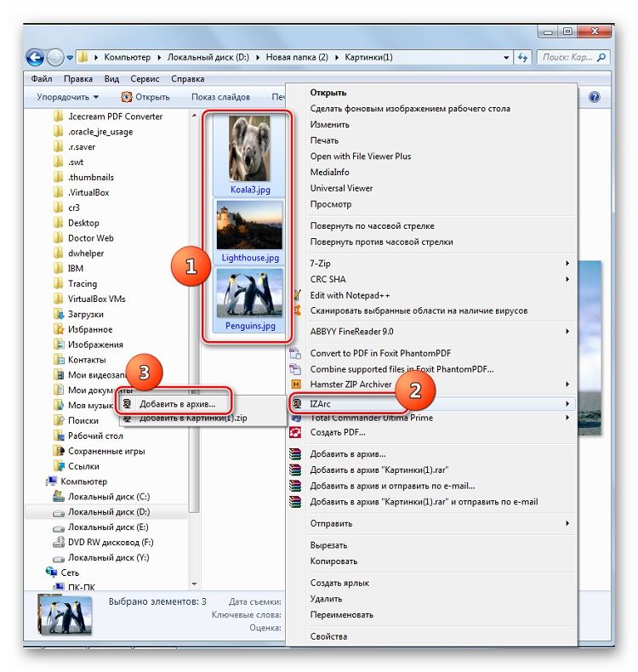This screenshot has width=638, height=672.
Task: Expand the 7-Zip submenu
Action: tap(567, 263)
